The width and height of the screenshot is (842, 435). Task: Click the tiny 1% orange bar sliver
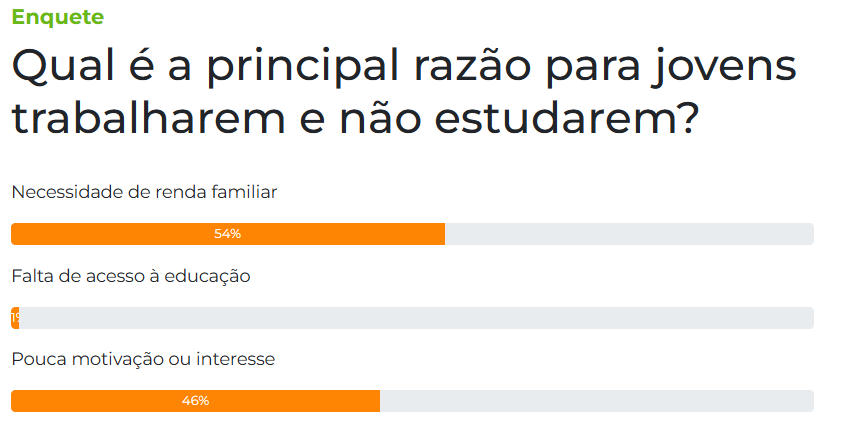[15, 318]
